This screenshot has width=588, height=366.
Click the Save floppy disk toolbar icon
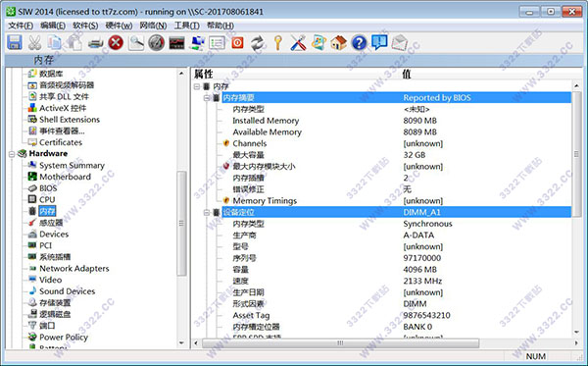point(15,42)
